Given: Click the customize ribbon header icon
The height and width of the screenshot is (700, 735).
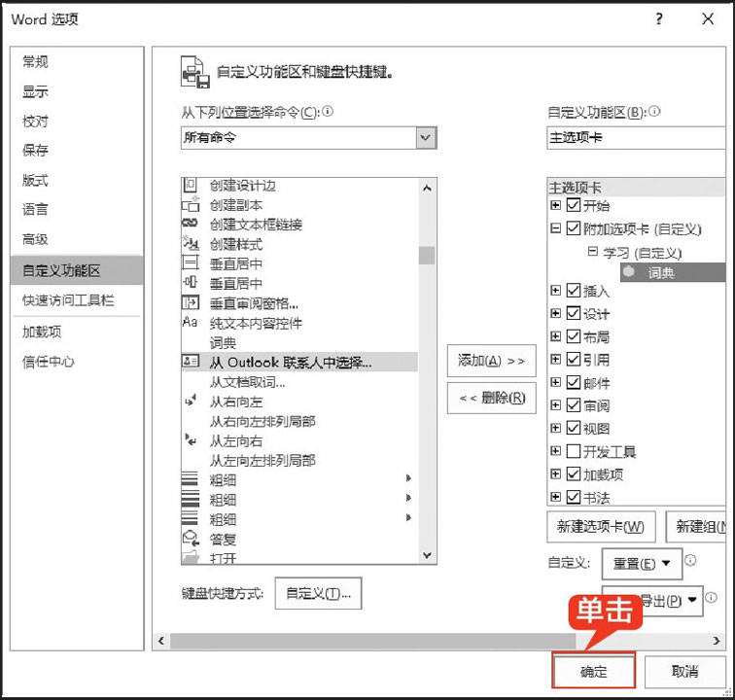Looking at the screenshot, I should click(195, 72).
